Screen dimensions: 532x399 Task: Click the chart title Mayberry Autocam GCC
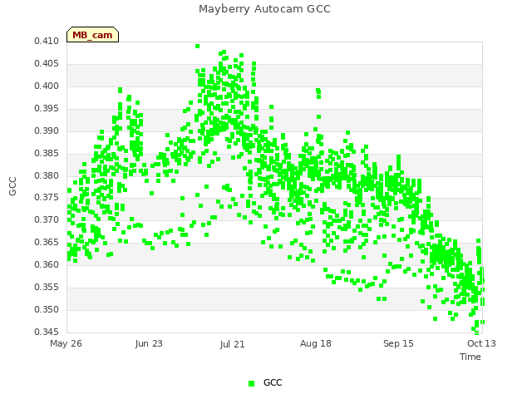[x=264, y=9]
